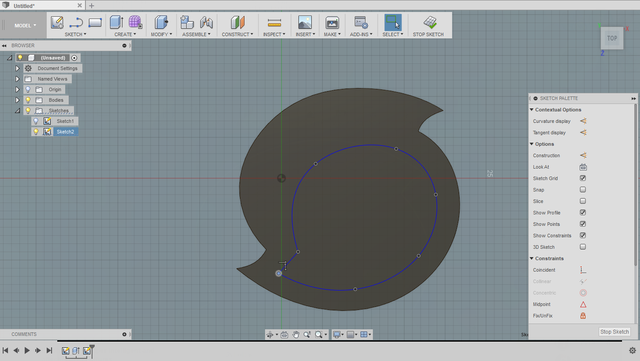Choose the 3D Print make icon

click(332, 22)
